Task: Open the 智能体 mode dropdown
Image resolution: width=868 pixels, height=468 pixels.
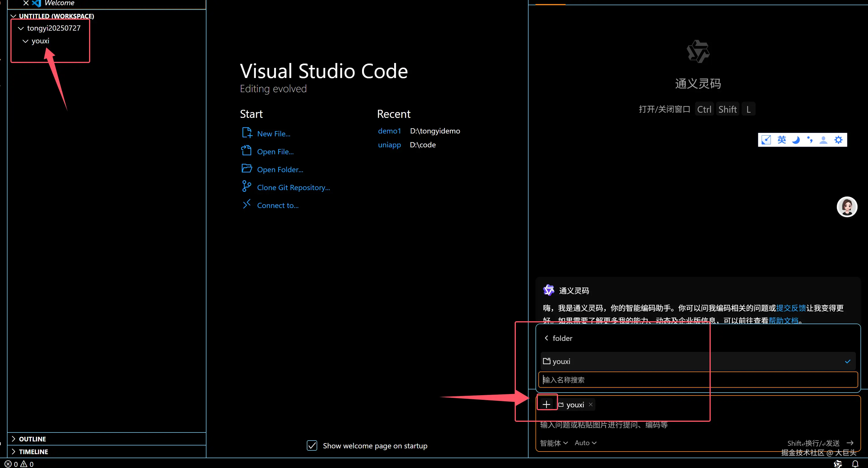Action: [554, 443]
